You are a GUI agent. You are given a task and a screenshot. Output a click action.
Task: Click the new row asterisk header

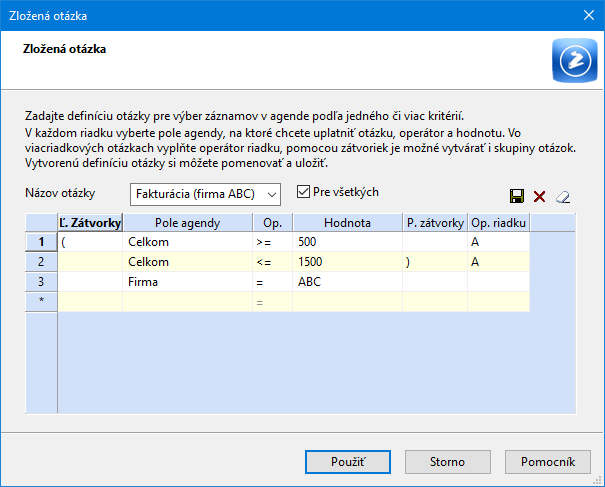42,301
